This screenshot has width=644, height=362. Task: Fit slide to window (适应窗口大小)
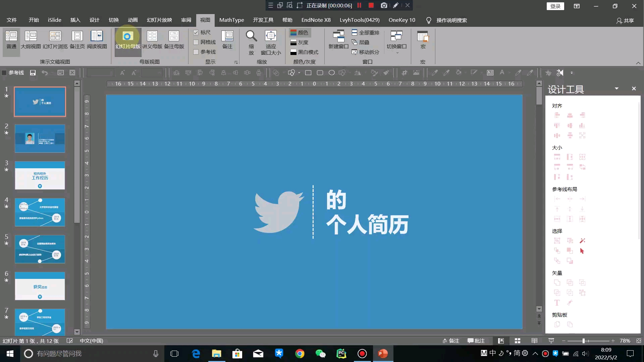coord(271,43)
